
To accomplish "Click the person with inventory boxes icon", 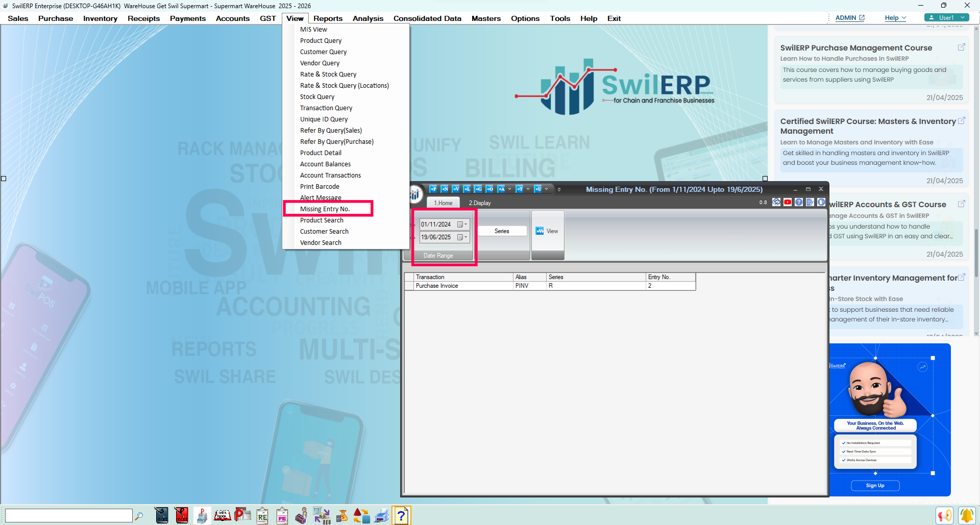I will tap(302, 515).
